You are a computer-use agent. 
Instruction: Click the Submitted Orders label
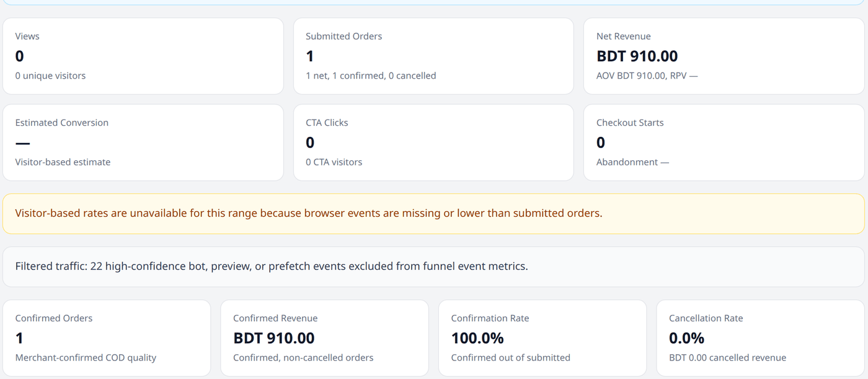(x=343, y=36)
